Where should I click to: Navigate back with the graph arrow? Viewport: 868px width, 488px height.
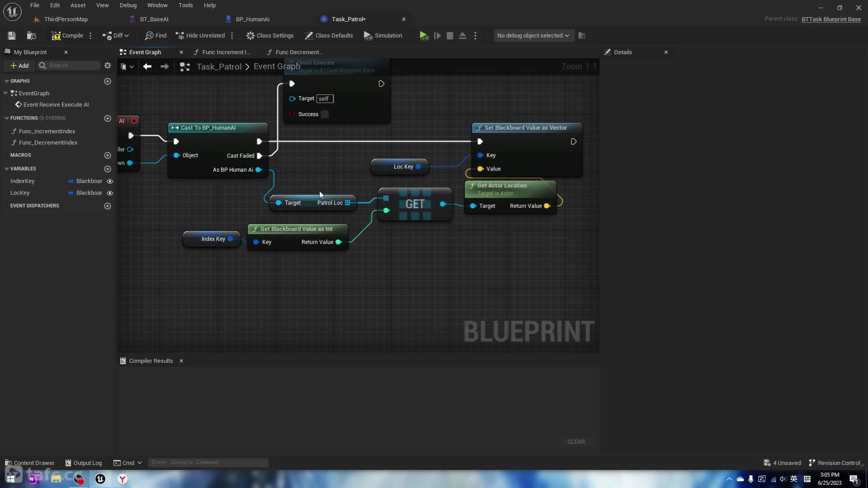pyautogui.click(x=147, y=67)
